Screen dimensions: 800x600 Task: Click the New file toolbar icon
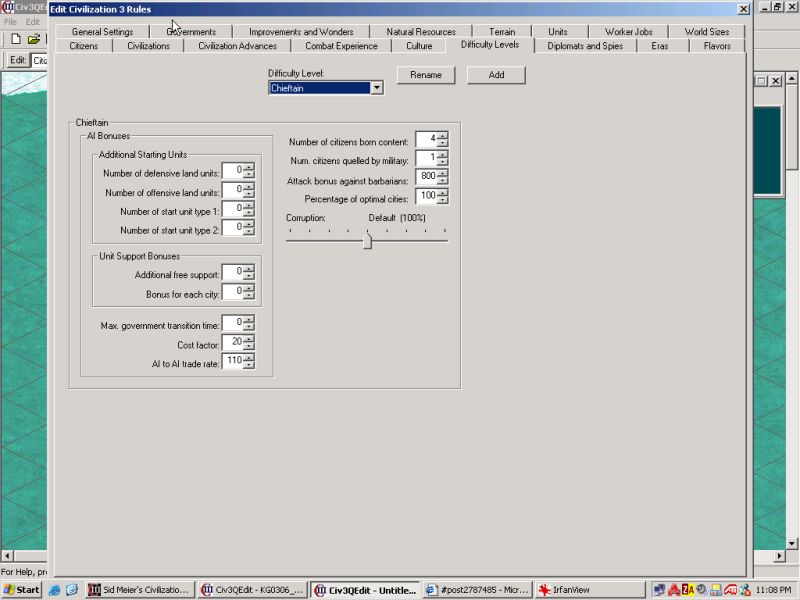click(x=16, y=39)
